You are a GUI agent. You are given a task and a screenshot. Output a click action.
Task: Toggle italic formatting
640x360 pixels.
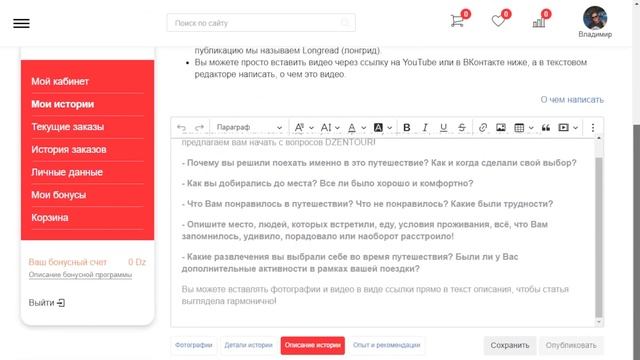(x=425, y=128)
